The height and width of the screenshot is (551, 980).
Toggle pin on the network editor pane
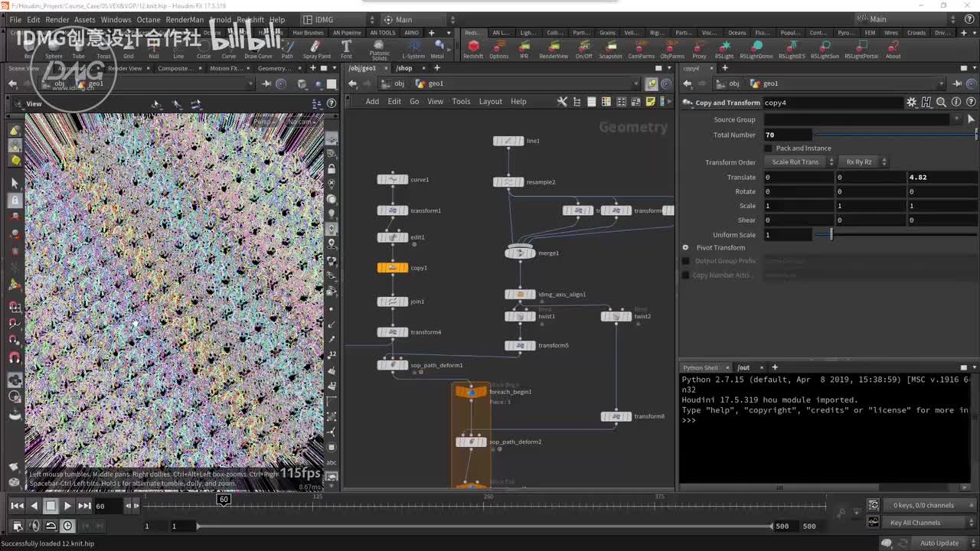point(652,83)
